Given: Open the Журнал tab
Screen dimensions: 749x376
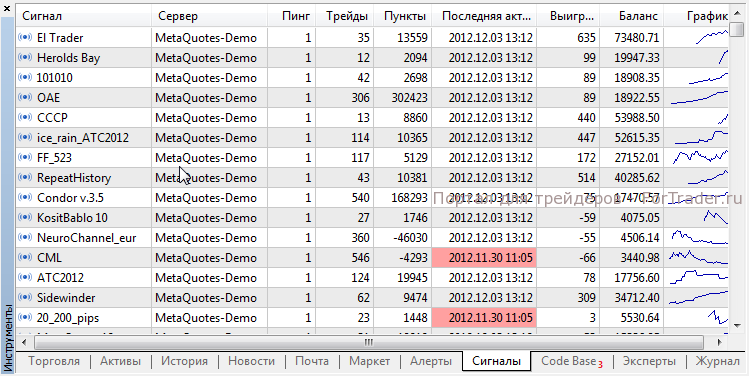Looking at the screenshot, I should click(x=717, y=361).
